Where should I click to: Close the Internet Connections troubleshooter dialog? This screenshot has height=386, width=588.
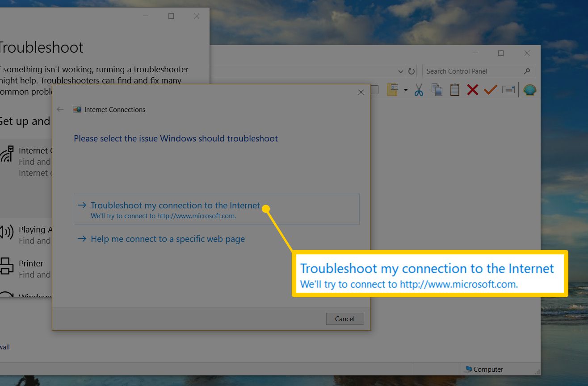[361, 92]
